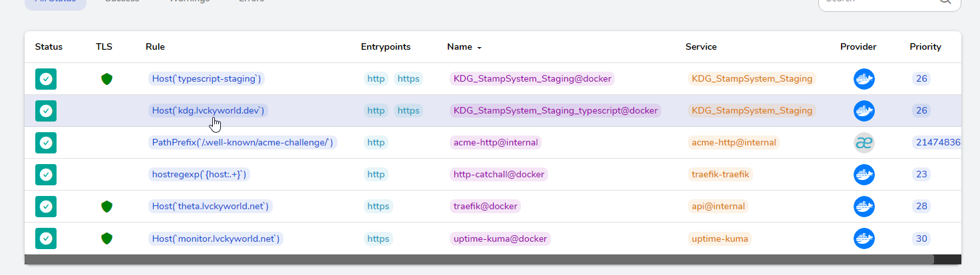Screen dimensions: 980x275
Task: Click the Docker provider icon for uptime-kuma
Action: 864,238
